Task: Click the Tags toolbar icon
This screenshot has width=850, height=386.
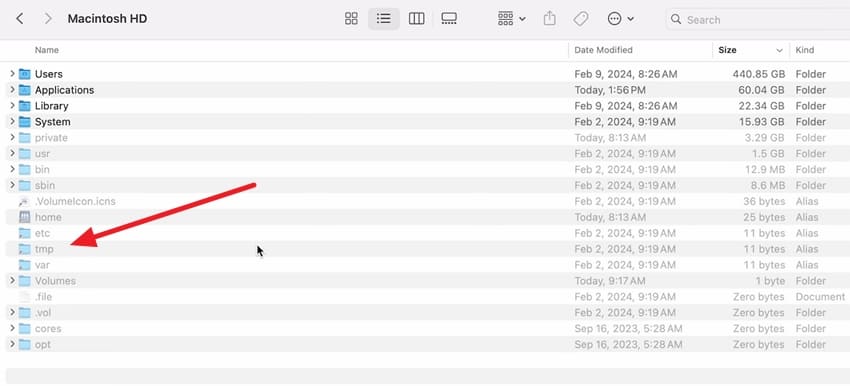Action: click(581, 19)
